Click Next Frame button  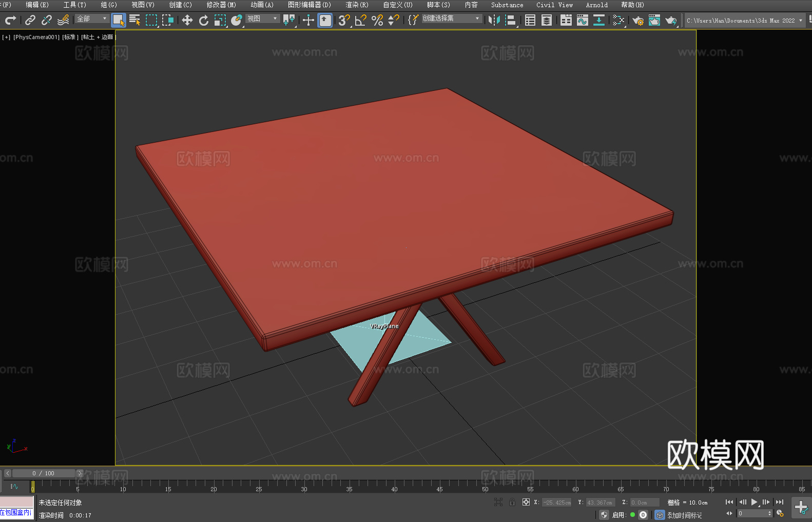coord(766,502)
